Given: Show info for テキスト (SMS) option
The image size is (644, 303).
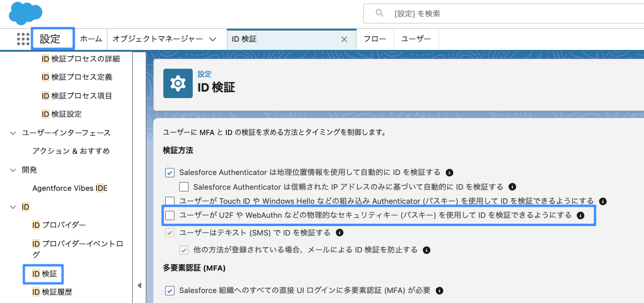Looking at the screenshot, I should 340,233.
